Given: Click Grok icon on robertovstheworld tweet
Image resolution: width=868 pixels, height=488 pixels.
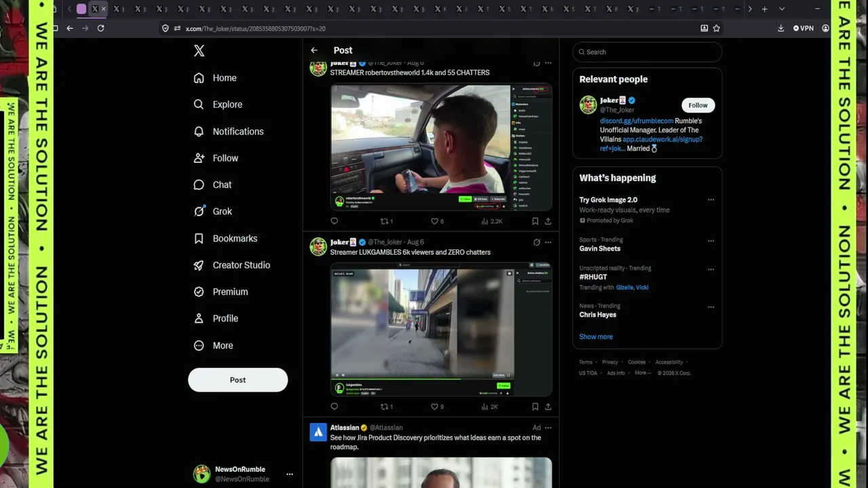Looking at the screenshot, I should tap(536, 63).
